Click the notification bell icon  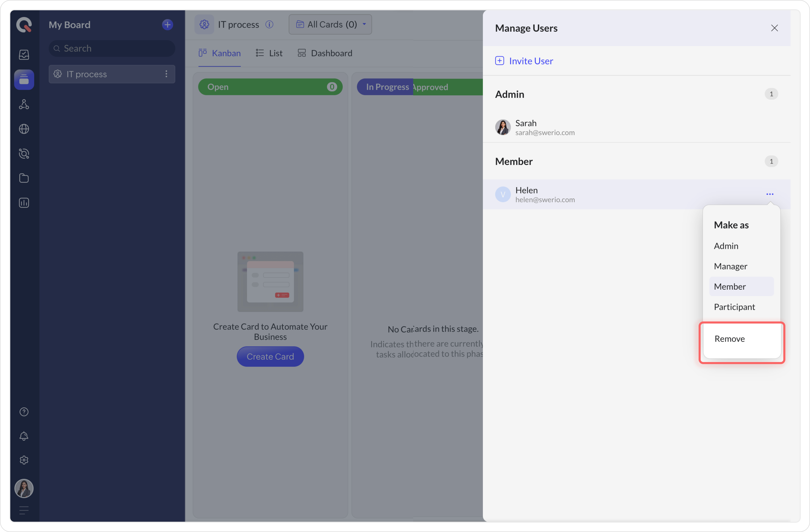pos(24,436)
